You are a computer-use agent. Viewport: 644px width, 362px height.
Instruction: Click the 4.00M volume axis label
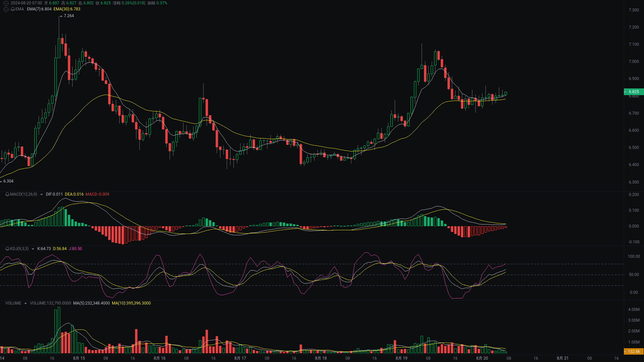(634, 310)
